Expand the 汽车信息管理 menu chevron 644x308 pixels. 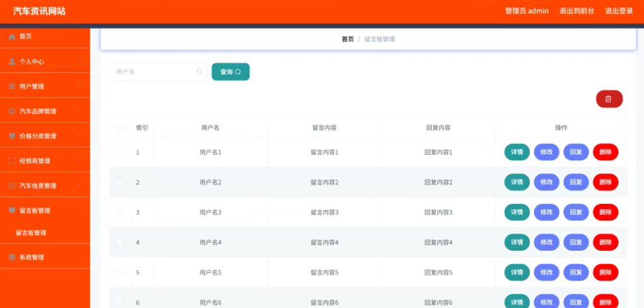79,185
